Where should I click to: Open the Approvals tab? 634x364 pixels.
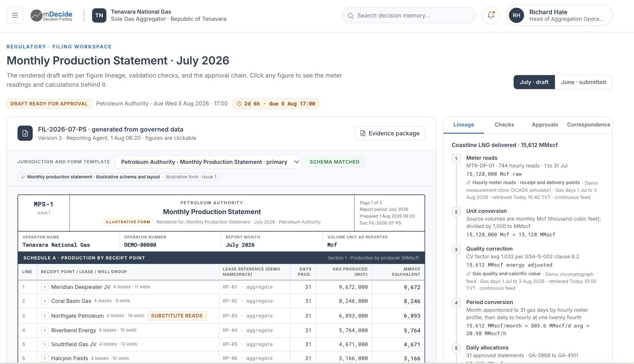coord(545,125)
